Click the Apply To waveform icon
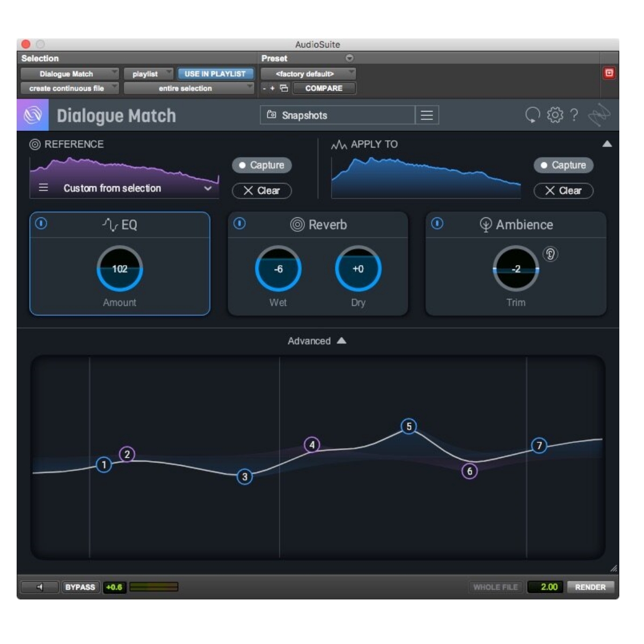The height and width of the screenshot is (644, 644). pyautogui.click(x=339, y=144)
